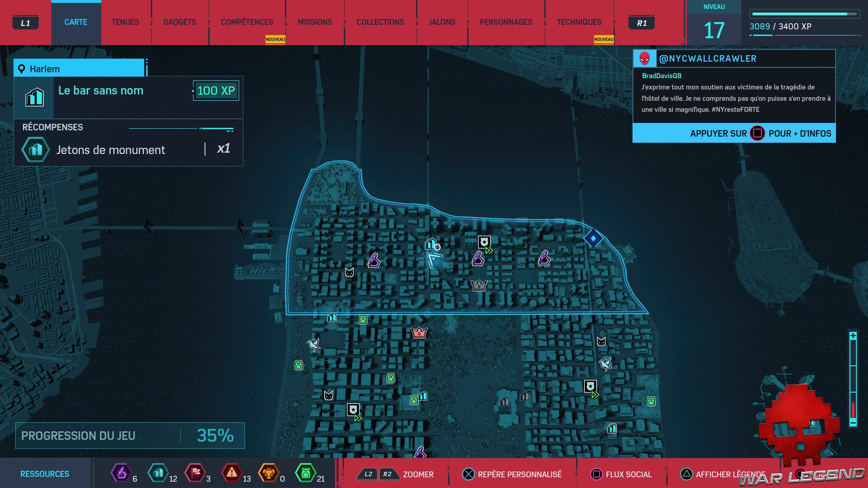Click the zoom plus at slider top

pos(853,336)
